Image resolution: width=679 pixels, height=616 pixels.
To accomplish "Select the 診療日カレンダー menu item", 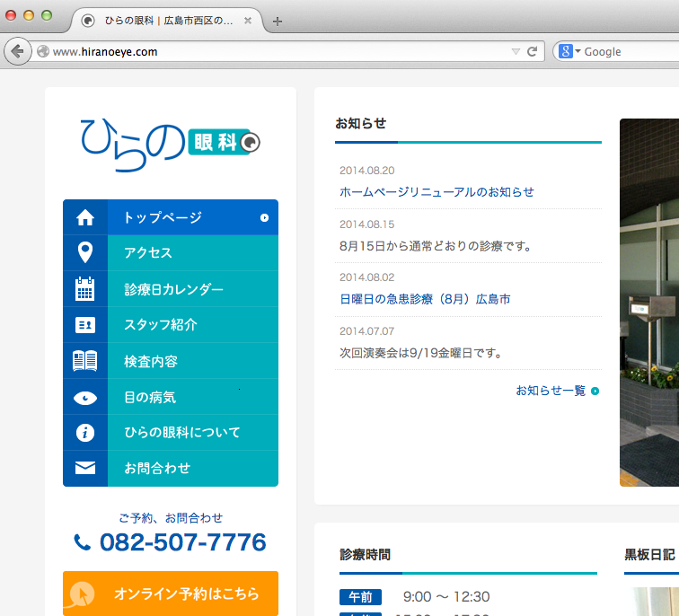I will tap(173, 289).
